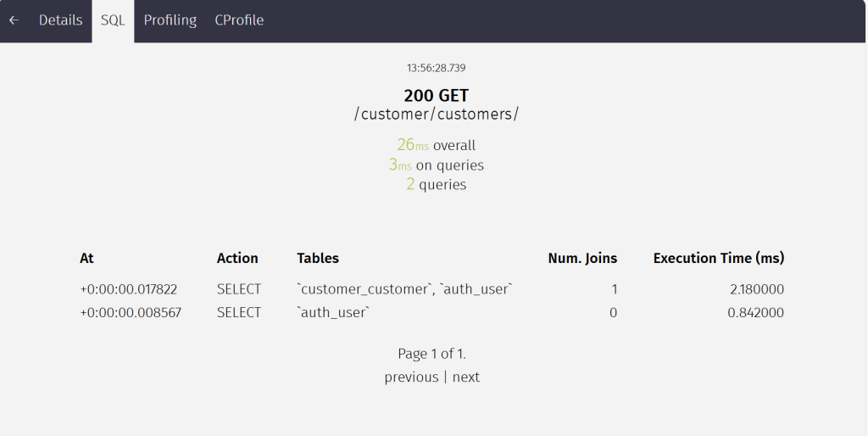Go to the next page link

point(466,377)
